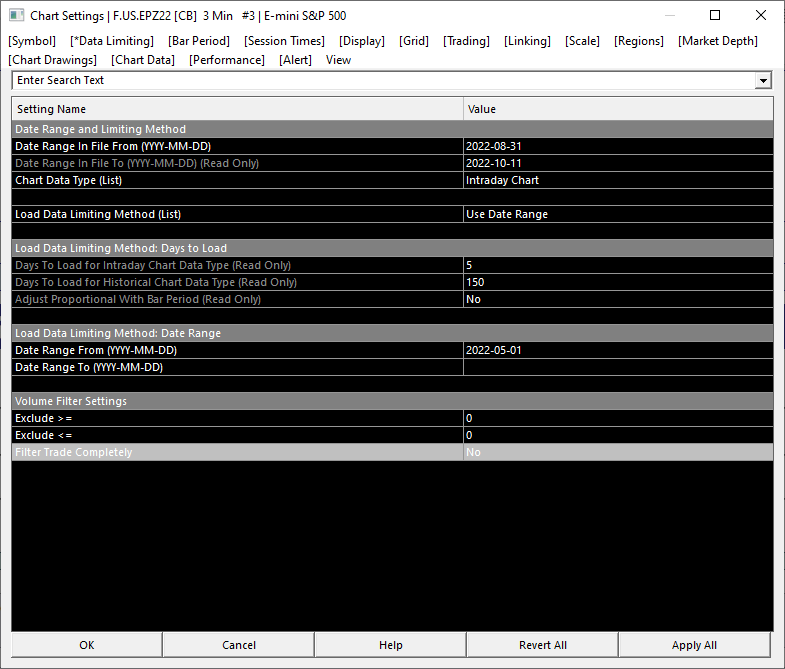Edit the Exclude <= value 0
The width and height of the screenshot is (785, 669).
point(618,436)
